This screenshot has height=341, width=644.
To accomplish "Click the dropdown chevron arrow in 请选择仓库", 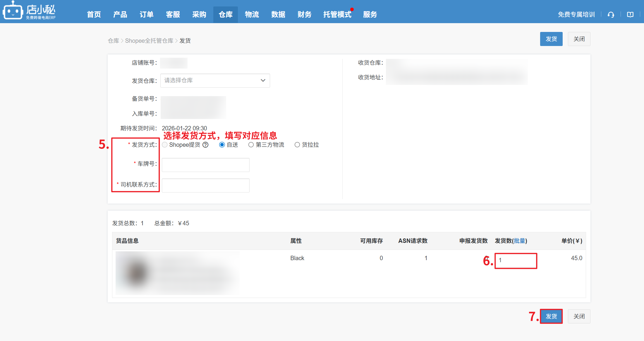I will pos(263,81).
